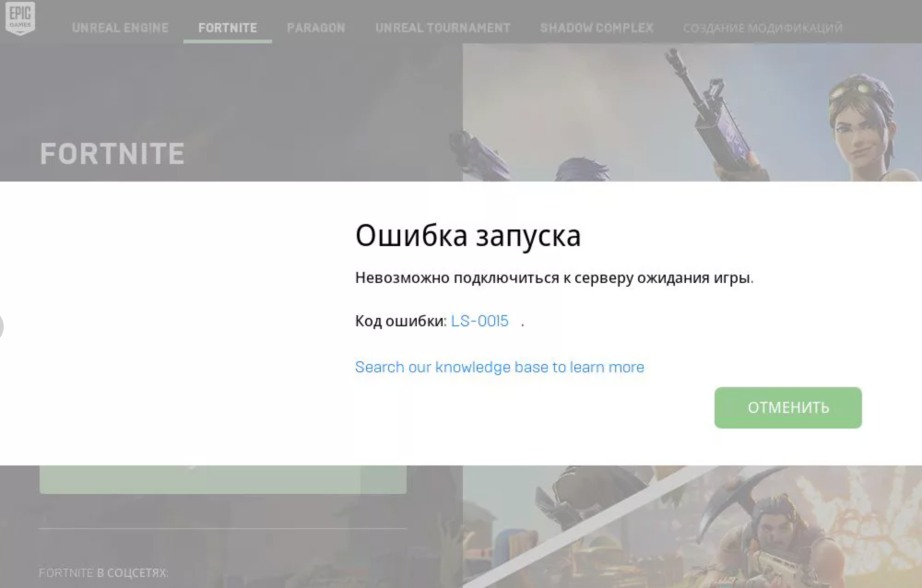The image size is (922, 588).
Task: Open the Unreal Engine tab
Action: click(x=120, y=28)
